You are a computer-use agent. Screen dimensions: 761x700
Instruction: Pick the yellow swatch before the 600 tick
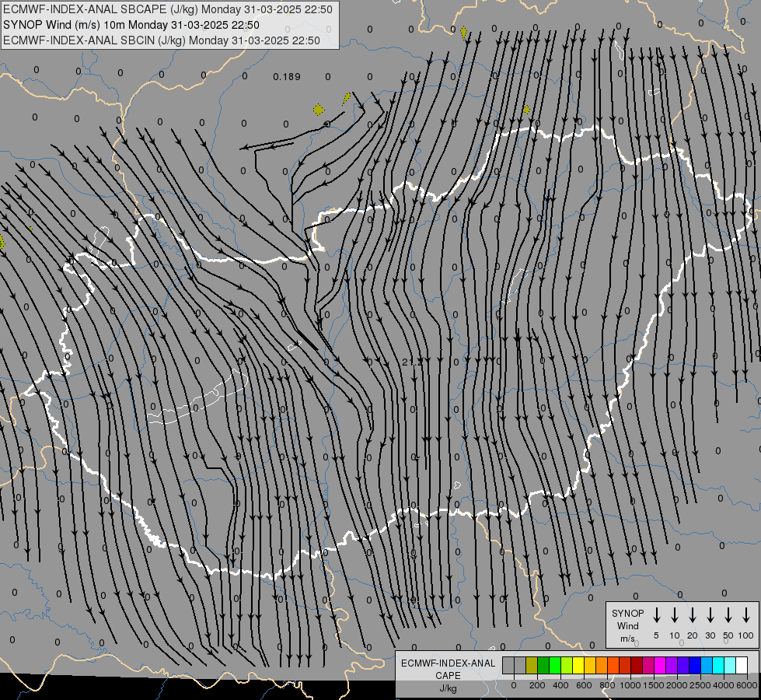click(x=578, y=665)
